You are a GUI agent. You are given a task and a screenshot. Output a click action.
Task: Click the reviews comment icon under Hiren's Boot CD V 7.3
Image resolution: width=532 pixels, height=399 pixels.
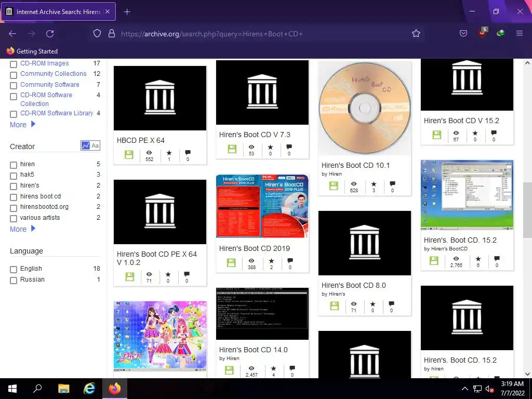289,147
